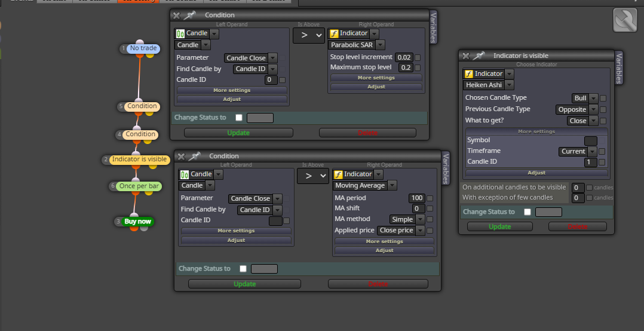Click function icon in Indicator is visible panel
Screen dimensions: 644x331
[468, 74]
